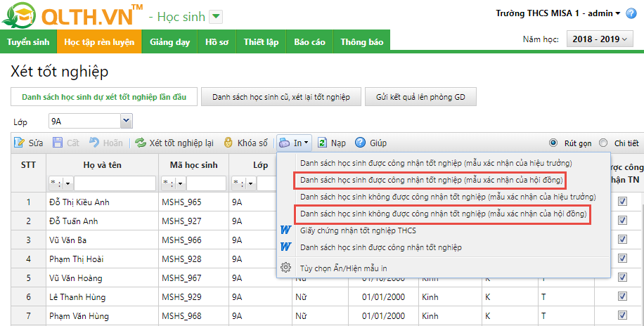Open the Báo cáo tab

(309, 42)
